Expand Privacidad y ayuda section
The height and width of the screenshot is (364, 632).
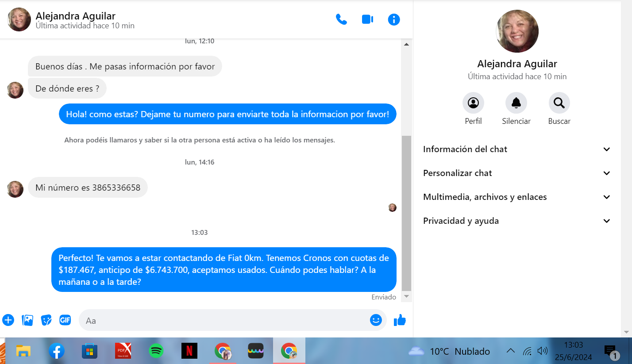pyautogui.click(x=517, y=221)
